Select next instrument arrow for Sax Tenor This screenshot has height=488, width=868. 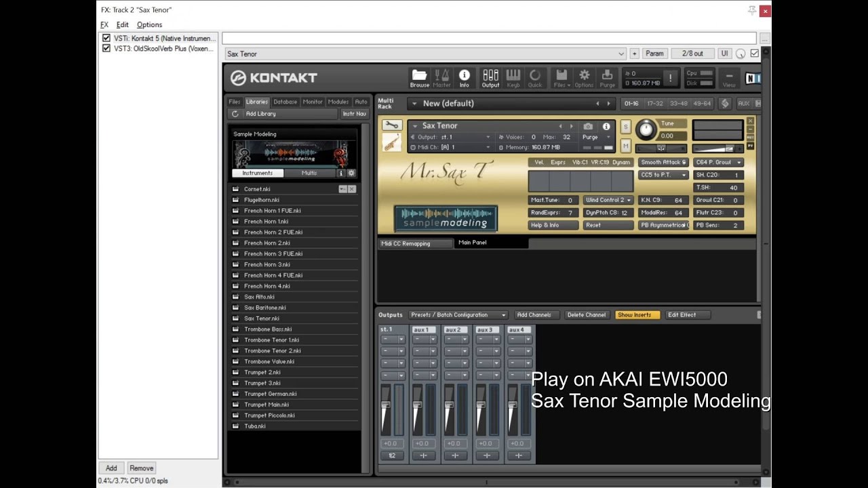tap(571, 126)
